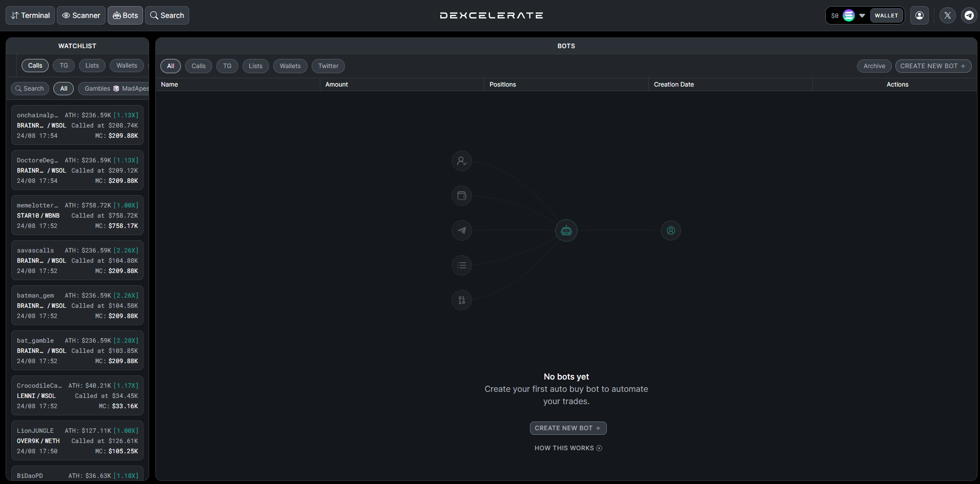Switch to the Twitter tab in Bots panel
The image size is (980, 484).
click(x=328, y=66)
